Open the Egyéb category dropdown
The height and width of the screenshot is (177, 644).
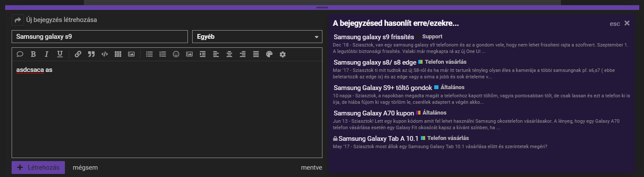(257, 37)
